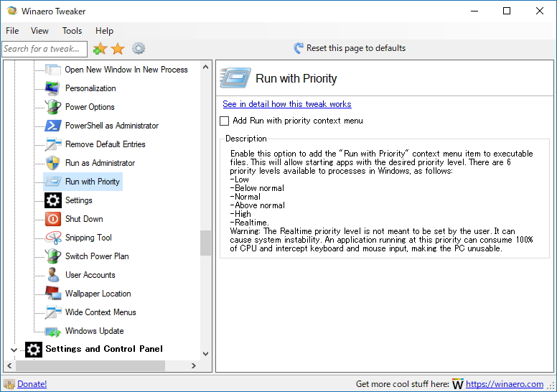557x392 pixels.
Task: Click the horizontal scroll left arrow
Action: click(x=9, y=365)
